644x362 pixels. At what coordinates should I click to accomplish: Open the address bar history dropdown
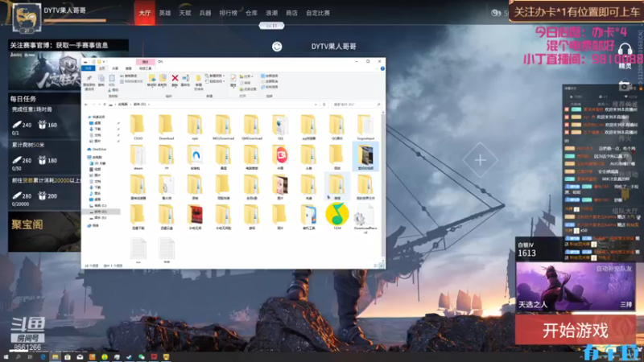pos(316,105)
